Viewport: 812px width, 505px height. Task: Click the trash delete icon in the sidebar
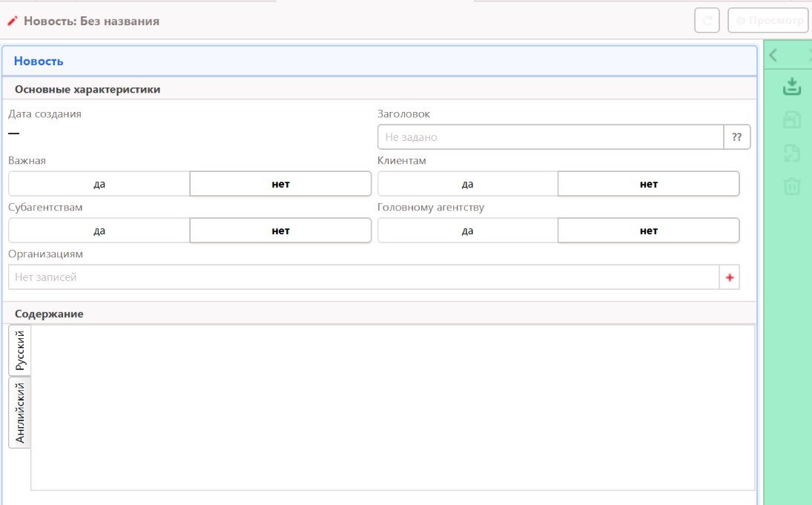pos(792,186)
